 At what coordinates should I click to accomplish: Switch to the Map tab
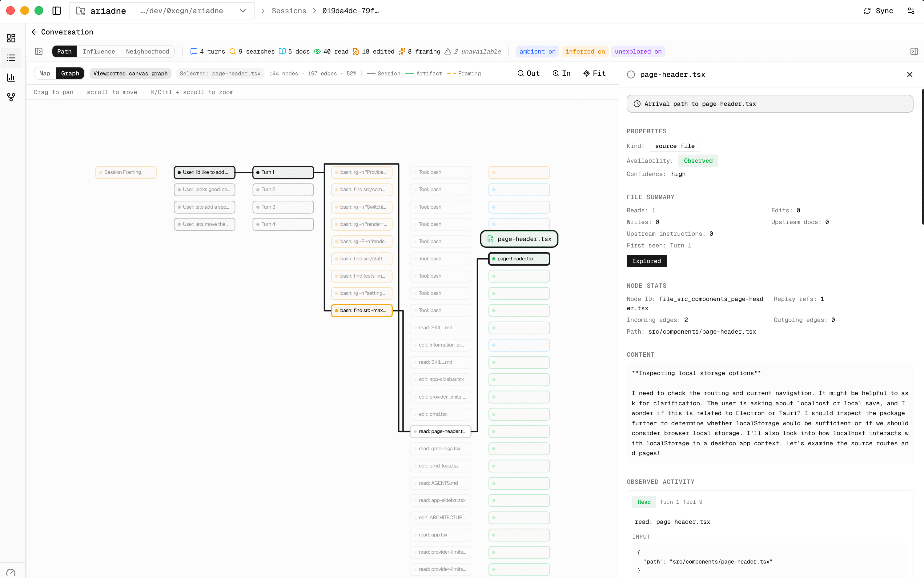45,73
